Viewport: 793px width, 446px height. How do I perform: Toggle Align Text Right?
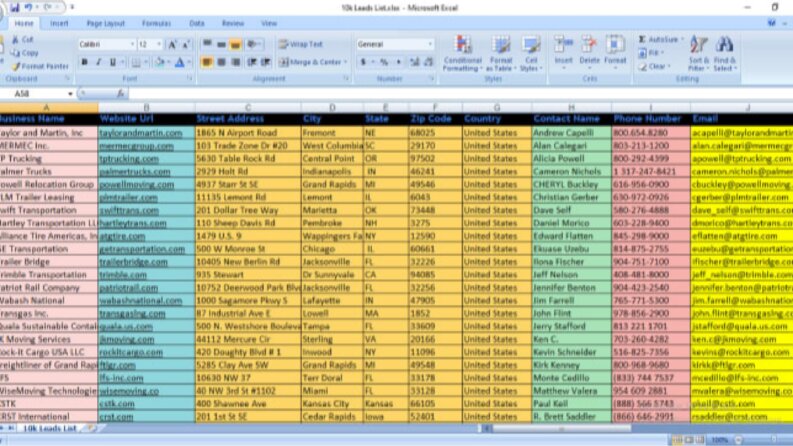coord(235,62)
